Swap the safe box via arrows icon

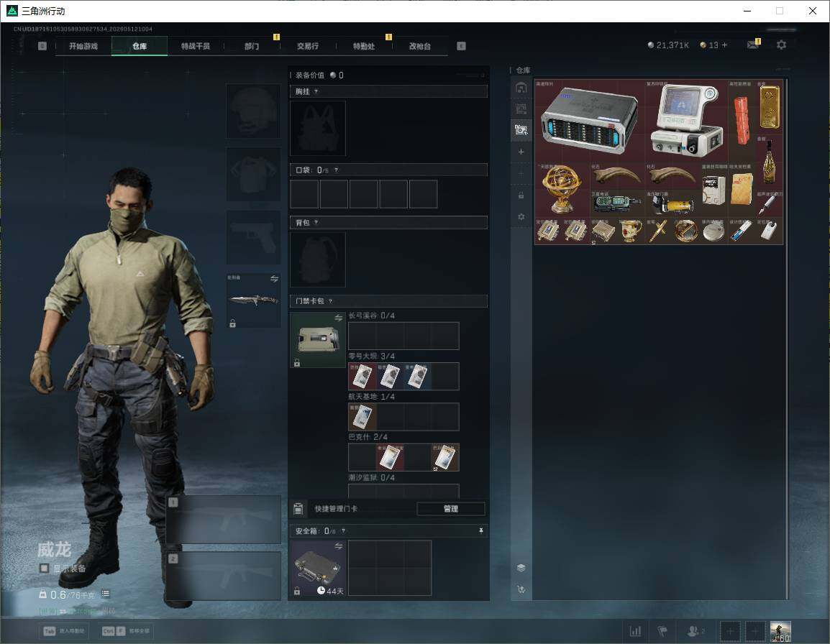tap(338, 546)
